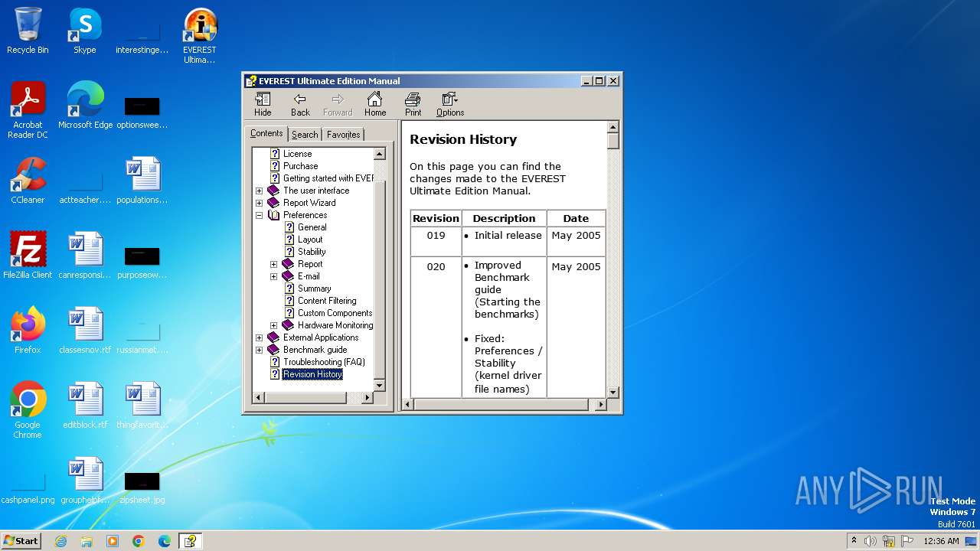Select the Contents tab

[x=266, y=133]
